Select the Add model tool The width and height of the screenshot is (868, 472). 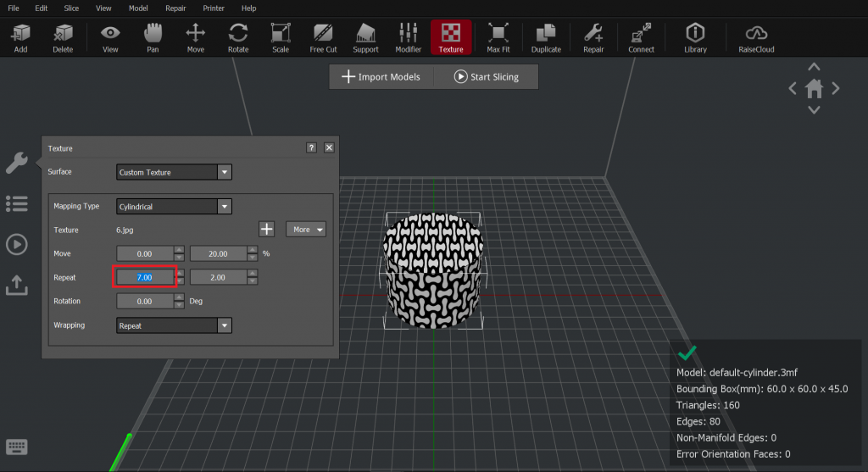(20, 37)
